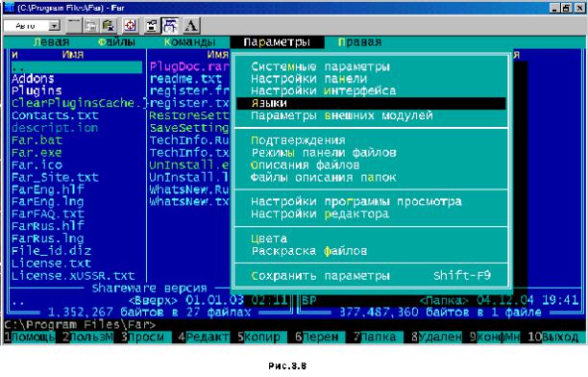The width and height of the screenshot is (588, 377).
Task: Select the Far.ico file
Action: coord(37,164)
